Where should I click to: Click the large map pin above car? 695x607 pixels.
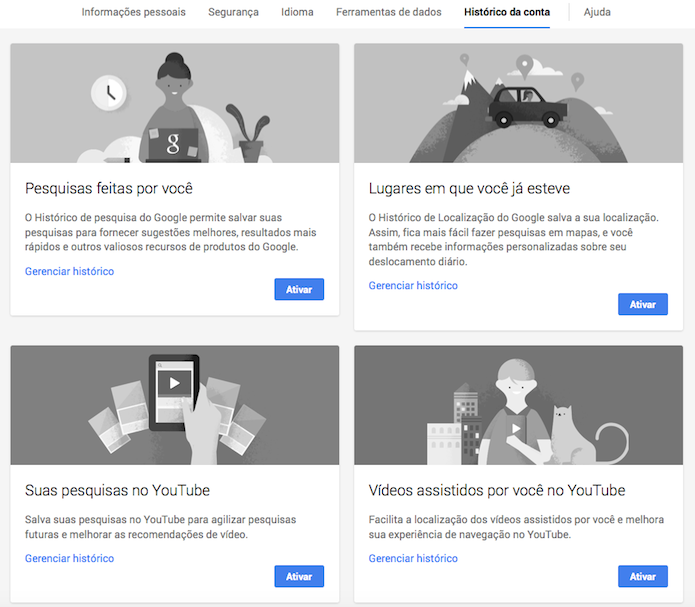524,67
